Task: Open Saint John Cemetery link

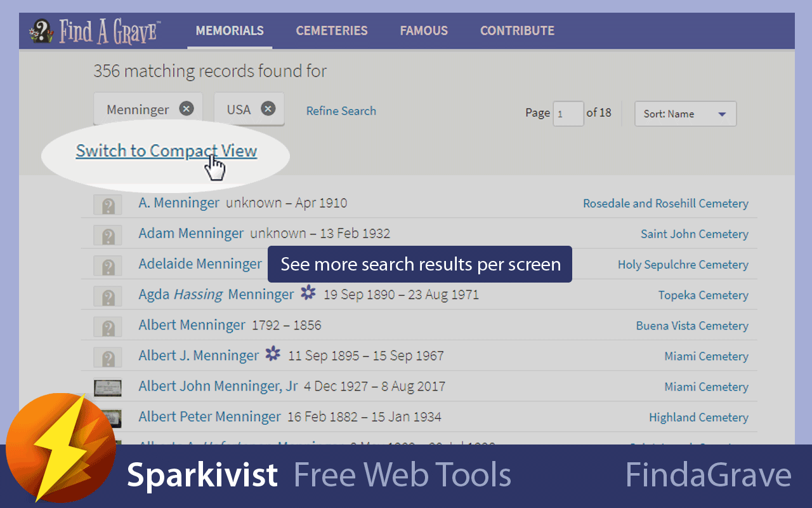Action: pyautogui.click(x=695, y=234)
